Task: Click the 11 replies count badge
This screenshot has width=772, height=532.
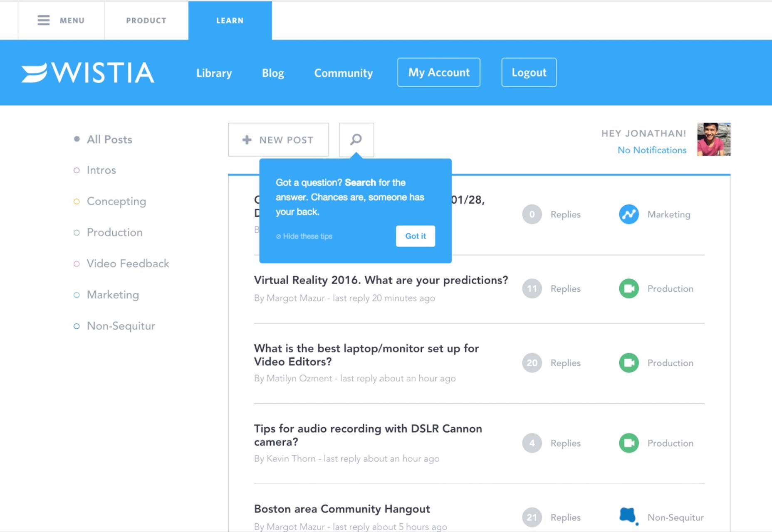Action: point(532,288)
